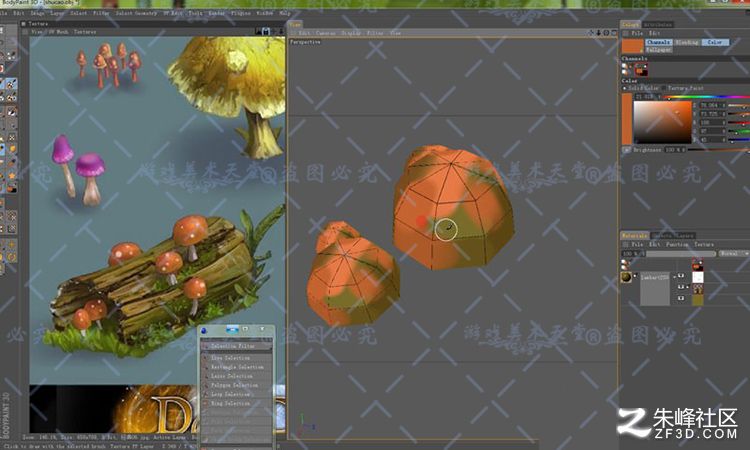Open the Materials panel grip menu icon

point(625,244)
